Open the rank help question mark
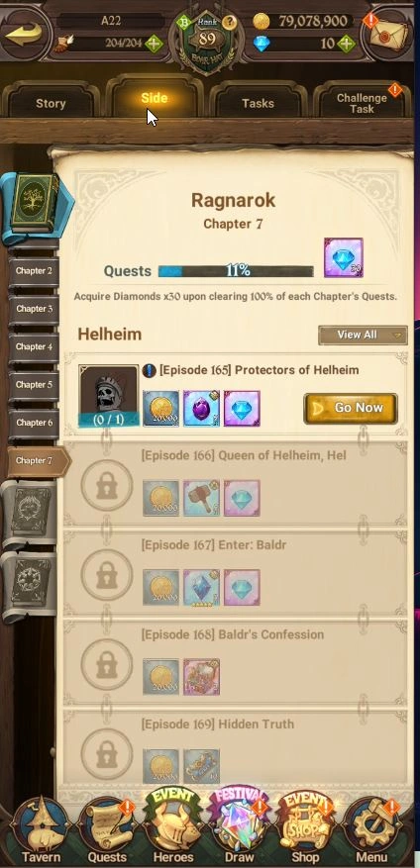 coord(230,23)
